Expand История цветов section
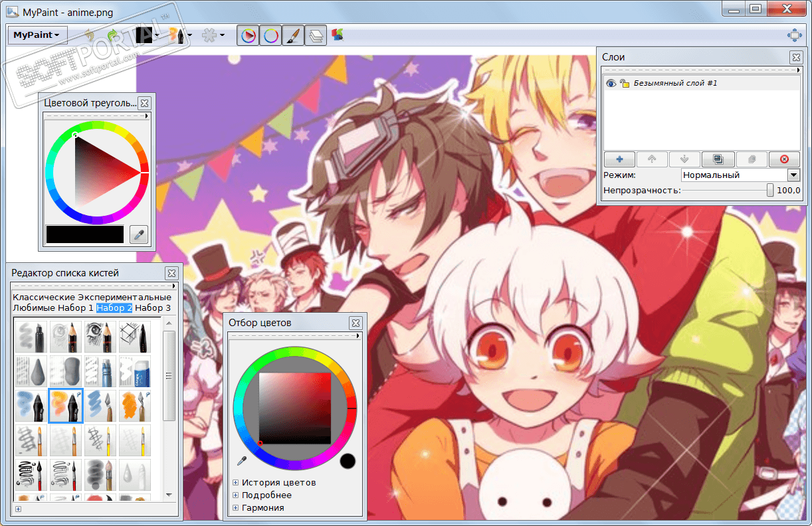The image size is (812, 526). (x=235, y=483)
